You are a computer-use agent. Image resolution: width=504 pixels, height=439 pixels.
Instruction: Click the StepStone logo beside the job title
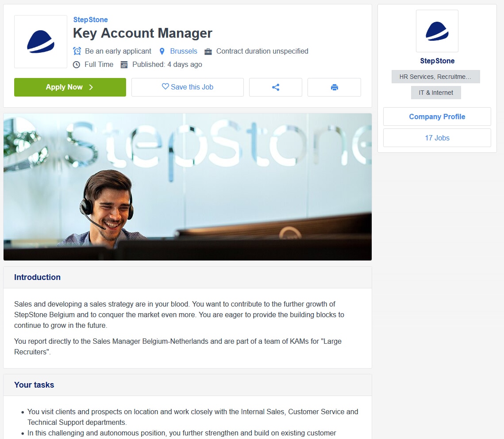click(41, 42)
